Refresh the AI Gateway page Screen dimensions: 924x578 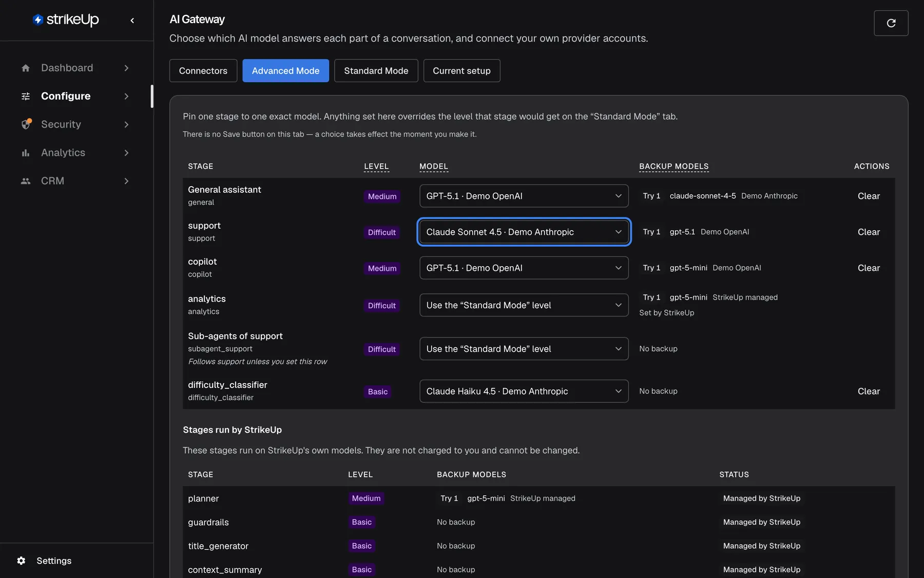(x=891, y=23)
